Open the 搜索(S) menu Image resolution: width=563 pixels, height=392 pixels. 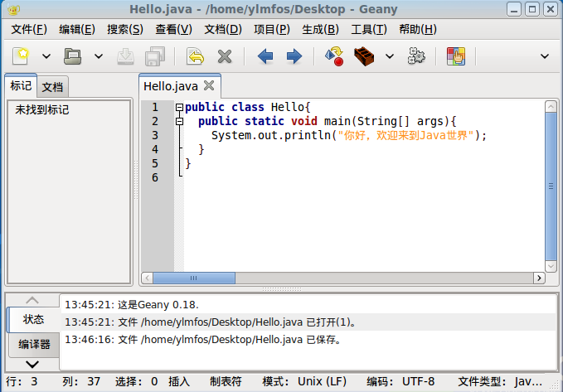(x=125, y=29)
